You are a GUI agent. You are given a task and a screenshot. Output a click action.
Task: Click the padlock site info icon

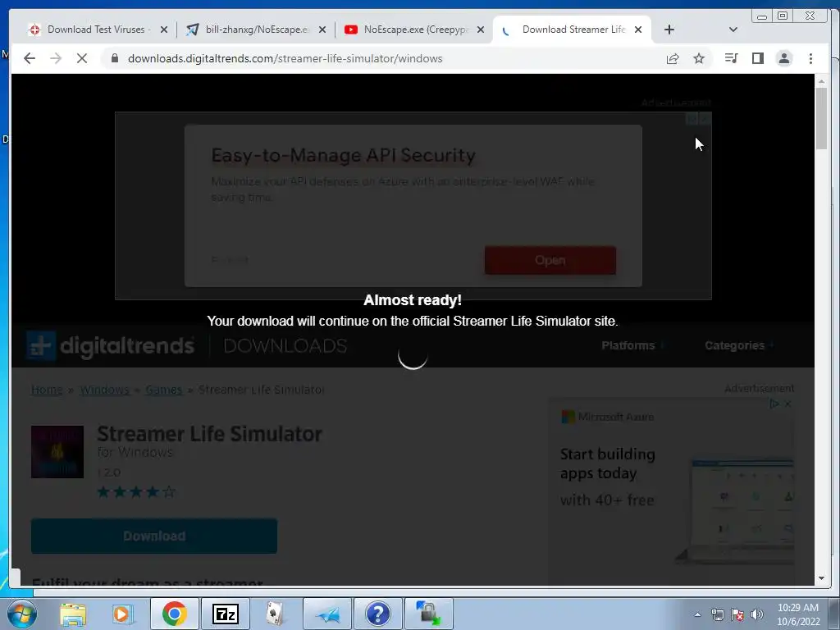[x=115, y=58]
